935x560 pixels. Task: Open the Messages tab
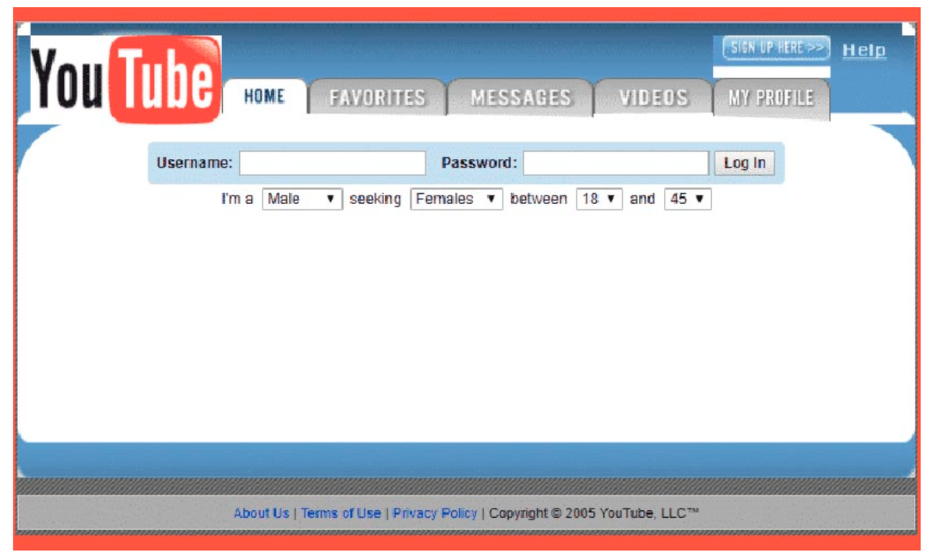coord(520,97)
